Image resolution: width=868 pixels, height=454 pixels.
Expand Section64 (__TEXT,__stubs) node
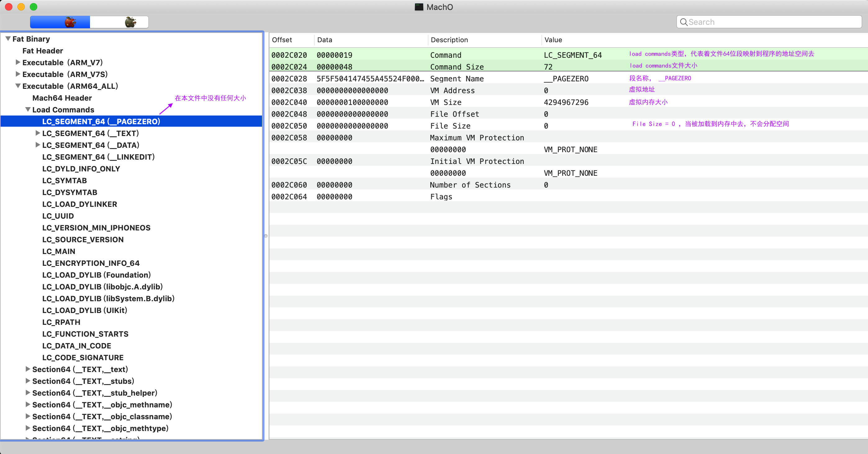click(28, 381)
